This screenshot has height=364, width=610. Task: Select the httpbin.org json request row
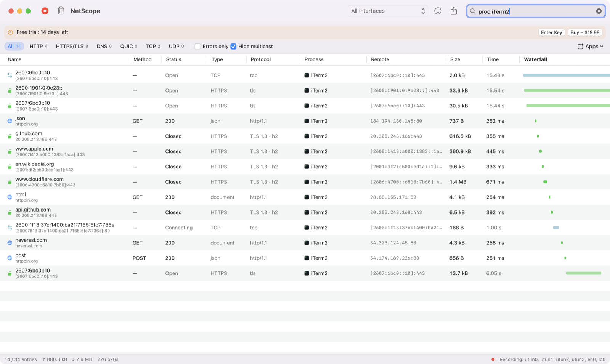(x=305, y=121)
